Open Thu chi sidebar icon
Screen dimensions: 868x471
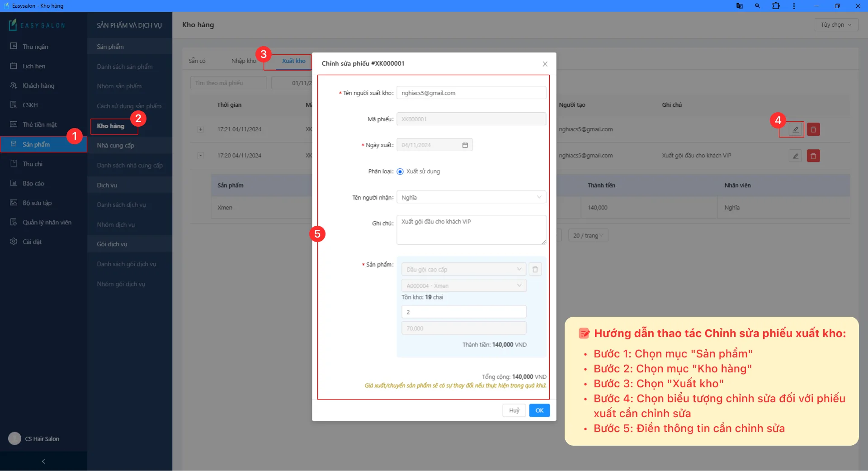coord(14,164)
